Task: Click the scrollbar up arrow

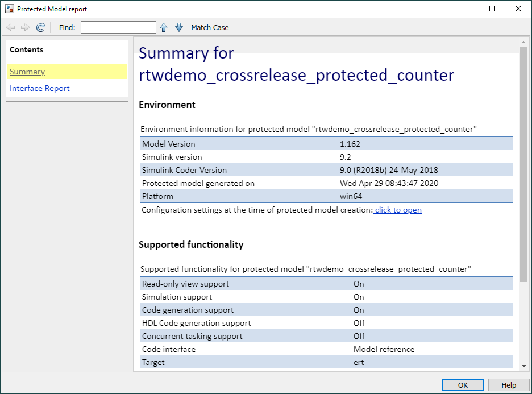Action: coord(523,43)
